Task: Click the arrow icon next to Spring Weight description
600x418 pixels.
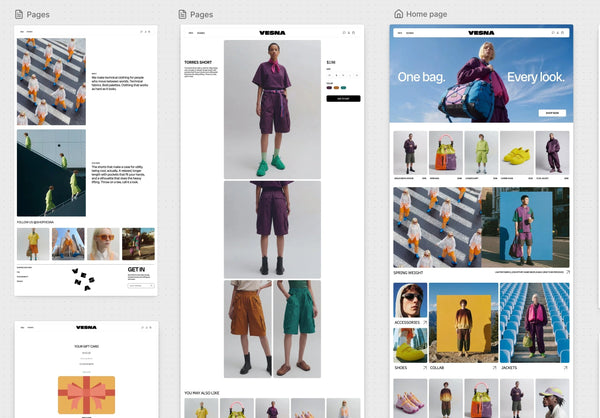Action: coord(568,272)
